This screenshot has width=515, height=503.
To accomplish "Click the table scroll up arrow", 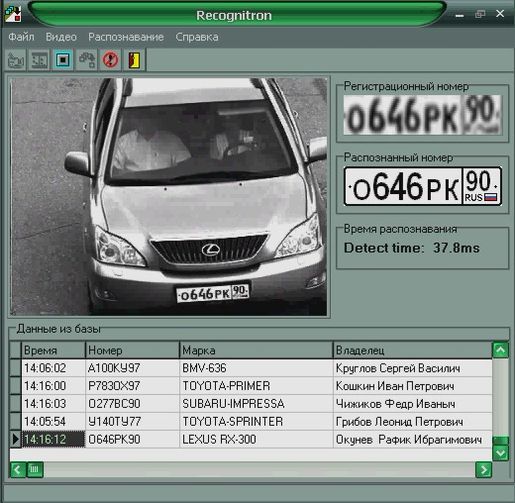I will click(x=500, y=350).
